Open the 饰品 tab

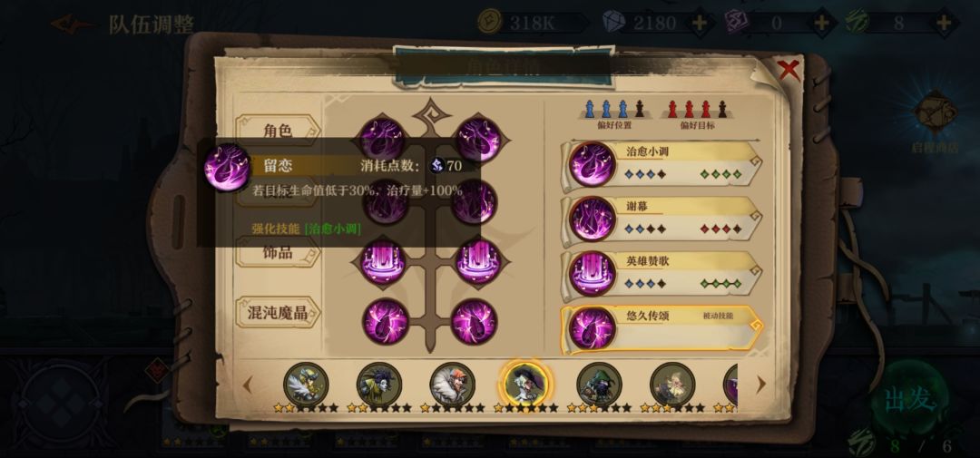pyautogui.click(x=278, y=252)
